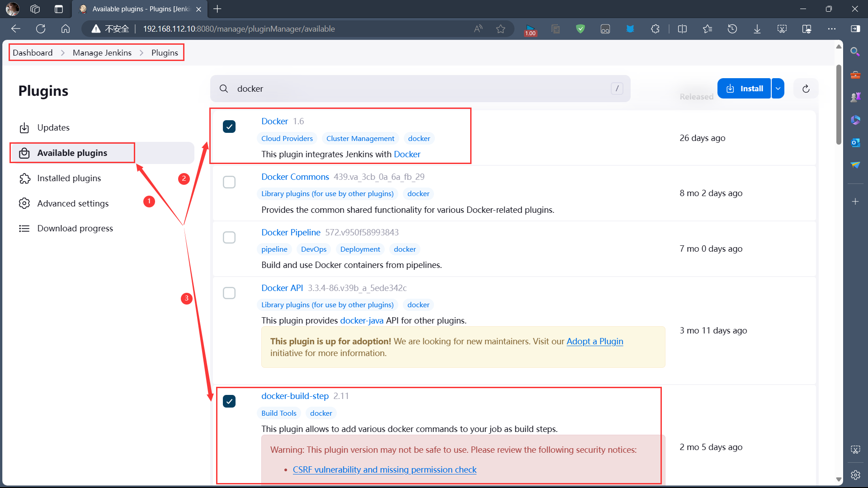Open tab actions menu icon

(59, 9)
